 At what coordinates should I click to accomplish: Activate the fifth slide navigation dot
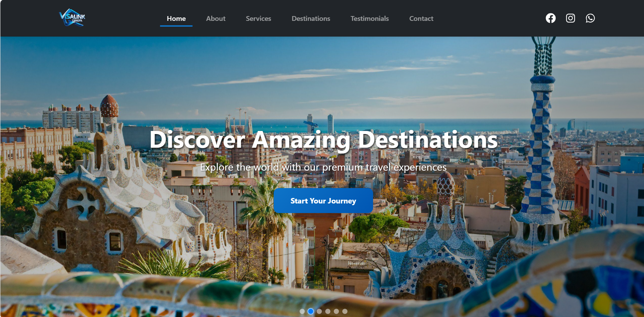pos(337,311)
